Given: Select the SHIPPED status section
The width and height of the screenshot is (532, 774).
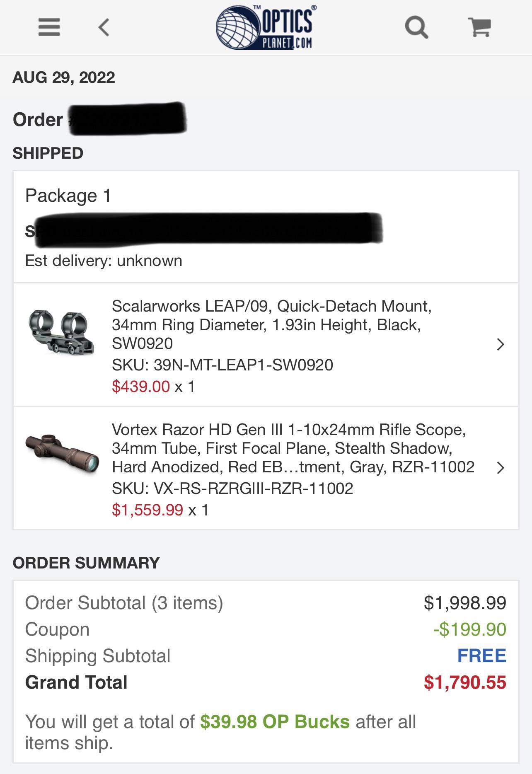Looking at the screenshot, I should tap(48, 153).
